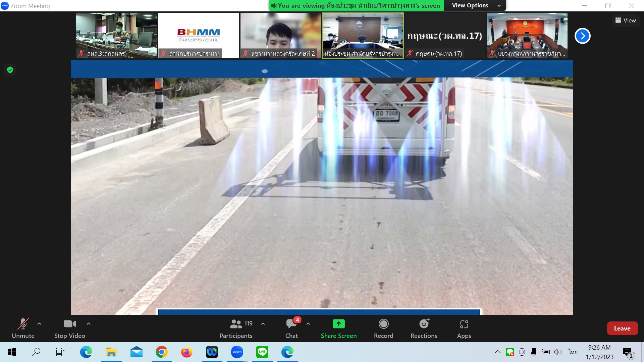Toggle the Thai input language indicator
Screen dimensions: 644x362
pos(573,352)
